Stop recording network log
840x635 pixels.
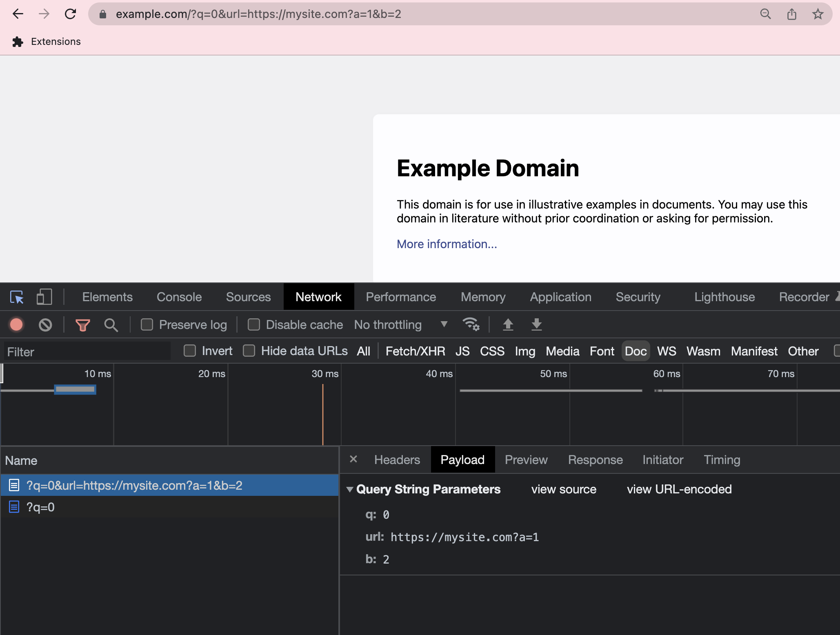[16, 325]
